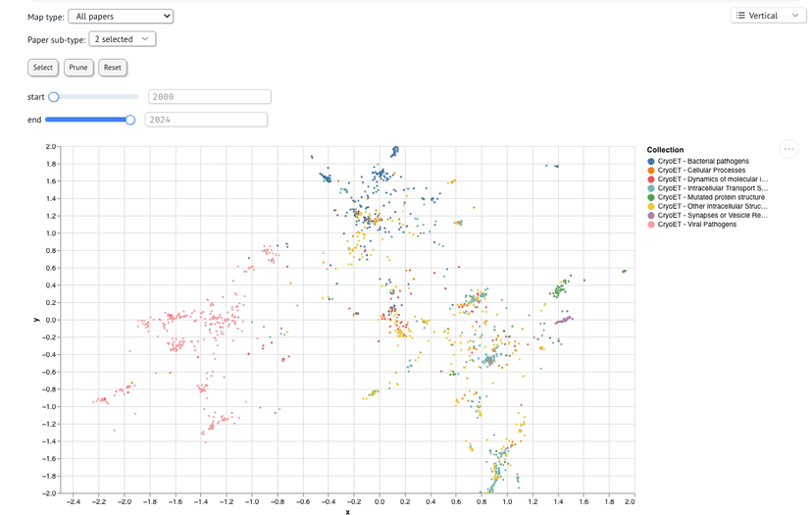Click the Dynamics of molecular legend dot
The width and height of the screenshot is (812, 515).
tap(651, 180)
